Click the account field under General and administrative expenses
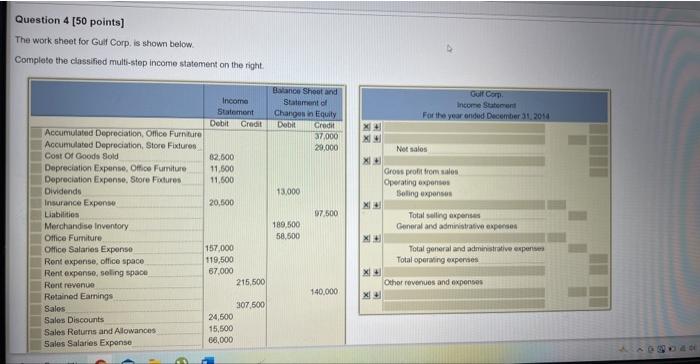The image size is (700, 364). point(464,238)
